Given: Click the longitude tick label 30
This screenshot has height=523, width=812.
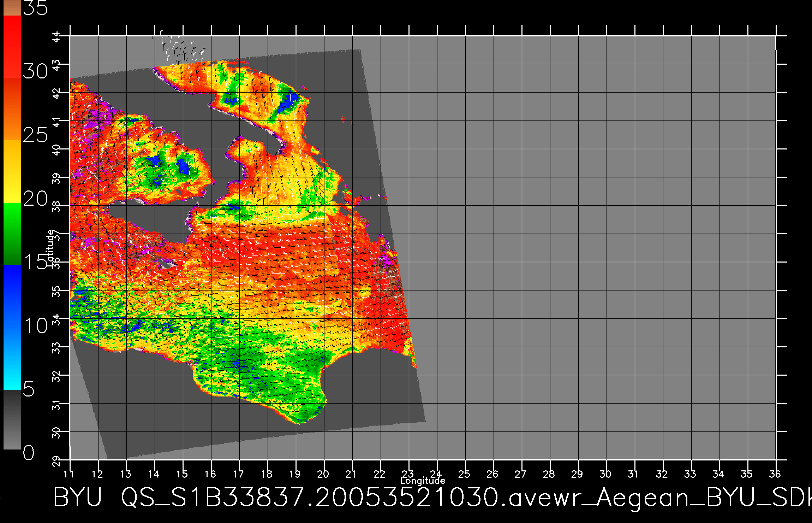Looking at the screenshot, I should (x=605, y=474).
